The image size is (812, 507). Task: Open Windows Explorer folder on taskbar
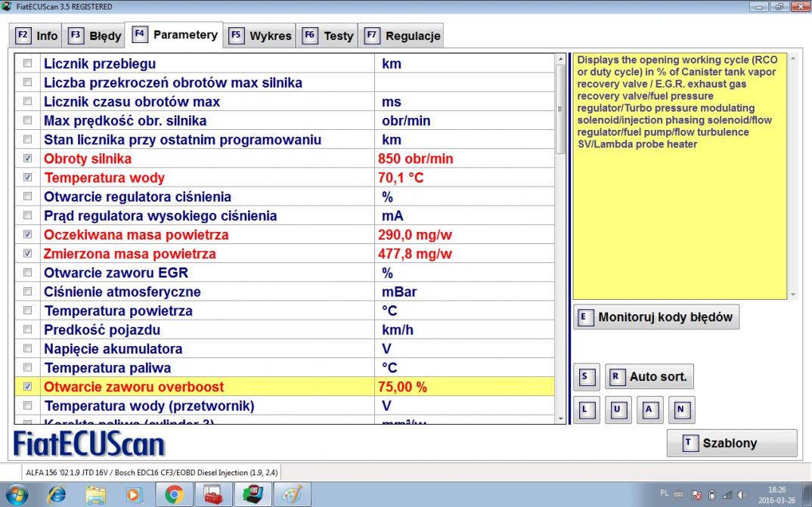click(95, 495)
